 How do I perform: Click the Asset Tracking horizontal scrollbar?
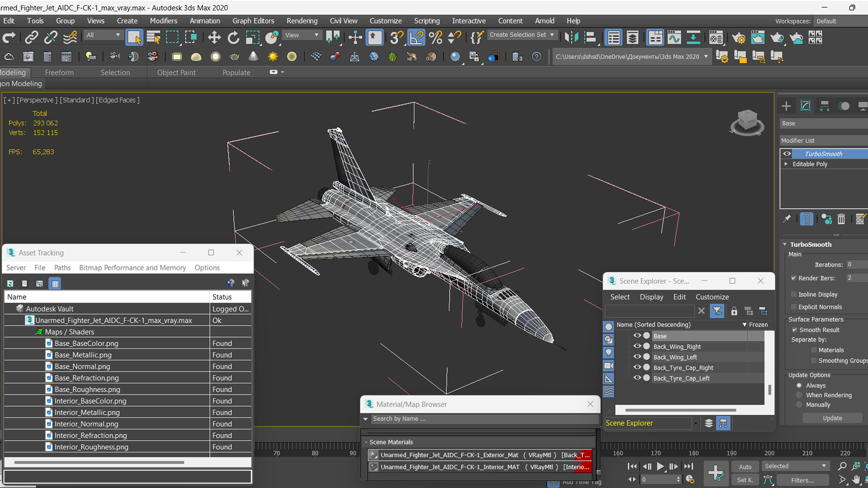[99, 462]
